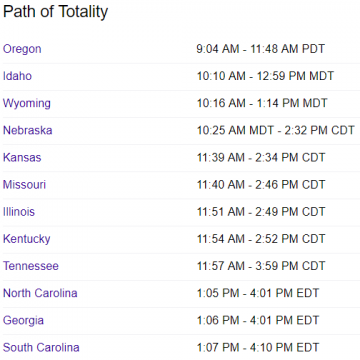Viewport: 360px width, 360px height.
Task: Click the Kansas link
Action: (x=22, y=157)
